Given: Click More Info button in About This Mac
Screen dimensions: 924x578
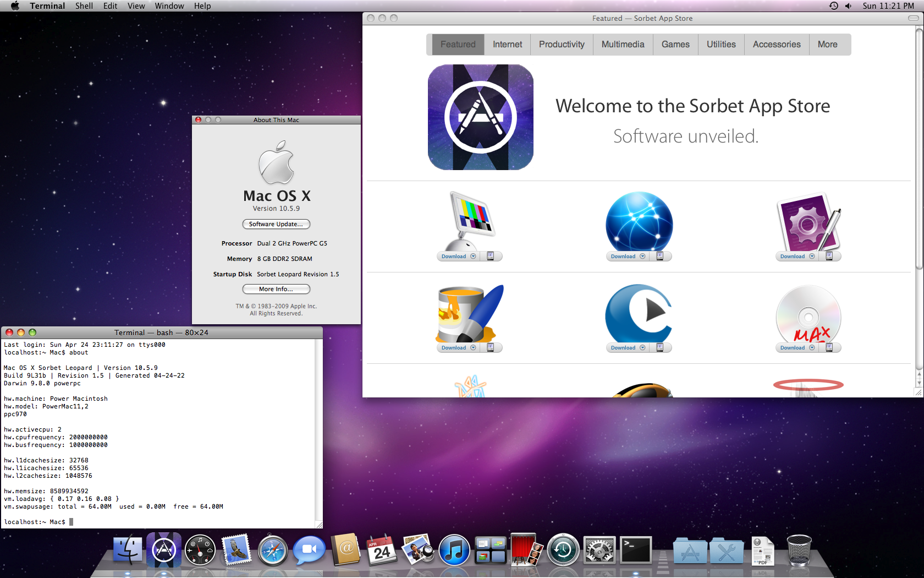Looking at the screenshot, I should click(276, 289).
